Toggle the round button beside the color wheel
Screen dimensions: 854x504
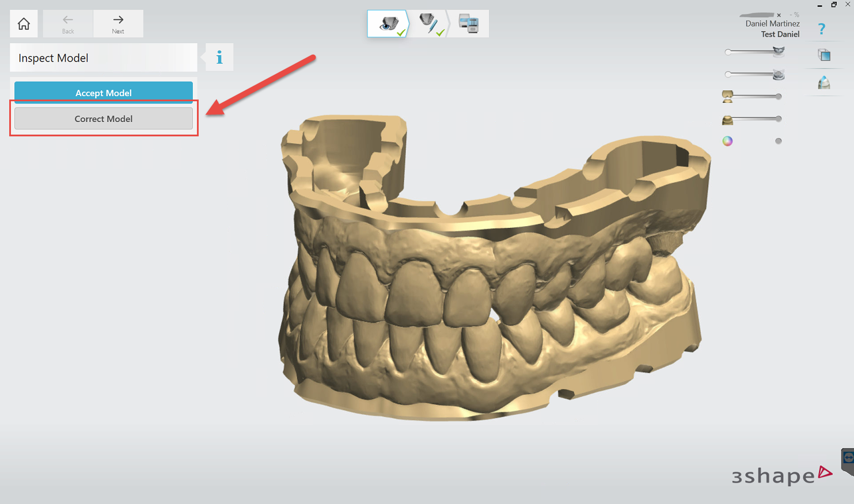click(x=779, y=140)
